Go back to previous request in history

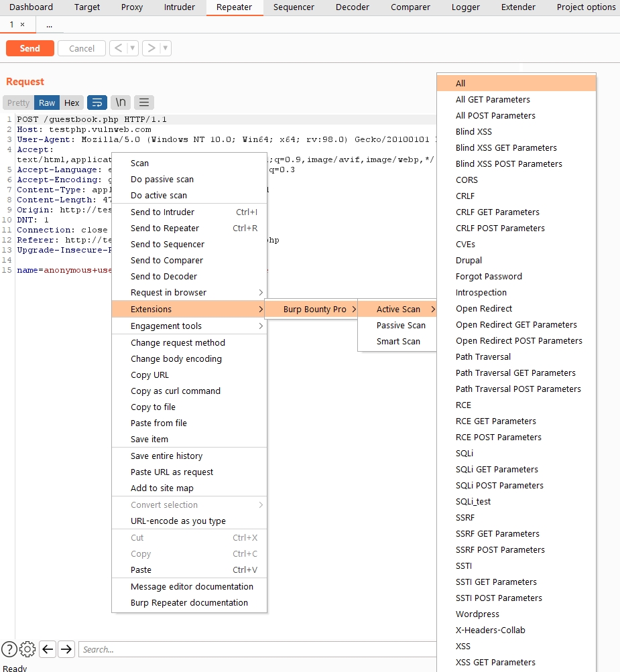click(118, 48)
